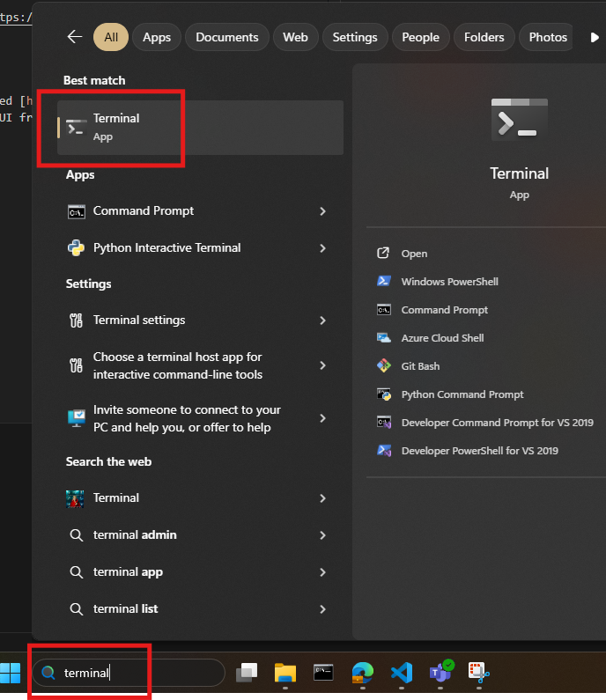Click the Developer Command Prompt VS 2019 icon
This screenshot has width=606, height=700.
(384, 422)
